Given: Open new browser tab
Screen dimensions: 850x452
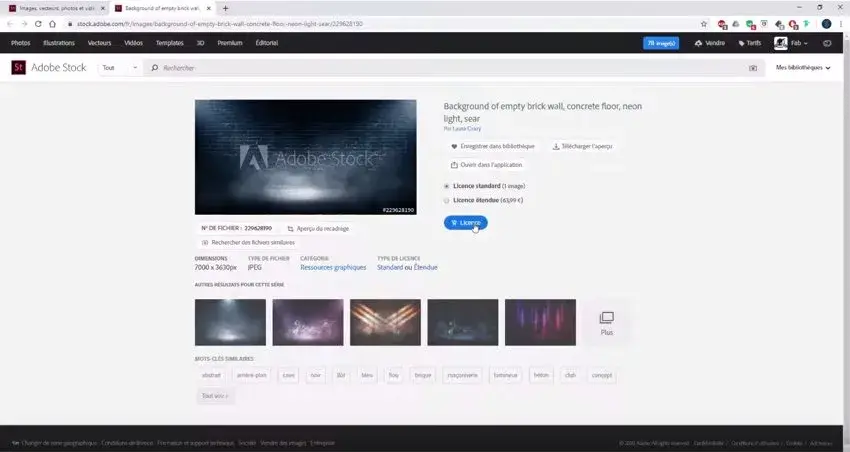Looking at the screenshot, I should tap(226, 8).
